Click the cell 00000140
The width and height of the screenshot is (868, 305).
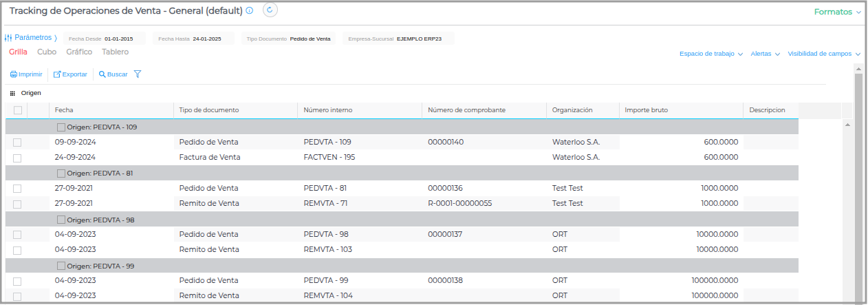[x=446, y=143]
